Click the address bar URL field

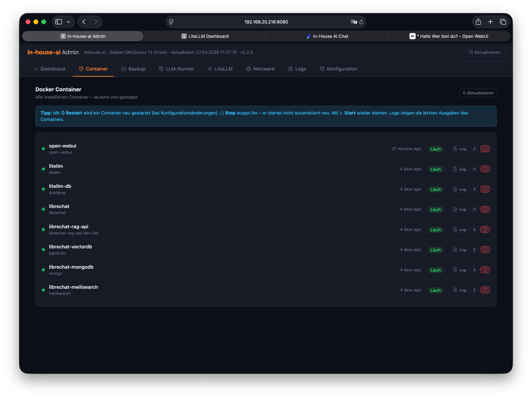pos(266,22)
